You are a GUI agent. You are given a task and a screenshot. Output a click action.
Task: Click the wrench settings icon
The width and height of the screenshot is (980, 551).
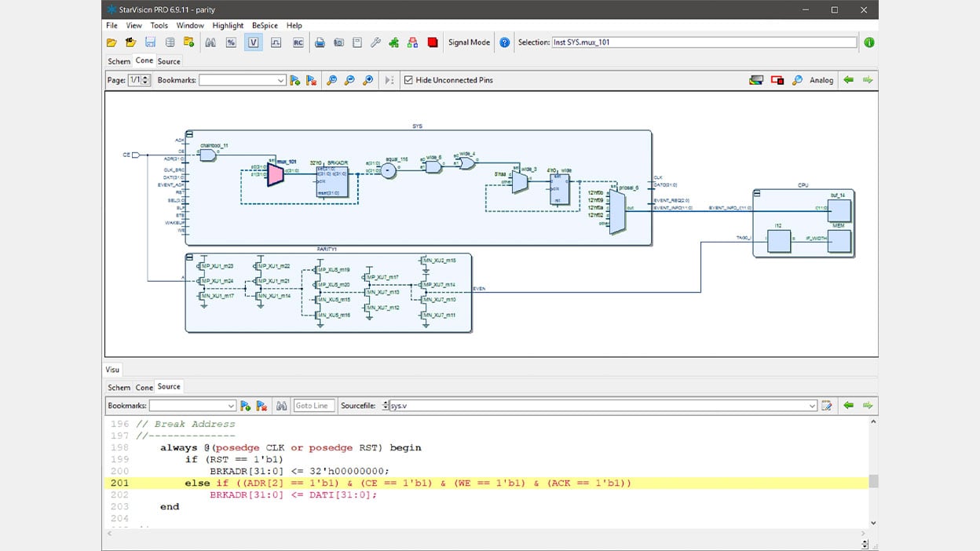375,42
